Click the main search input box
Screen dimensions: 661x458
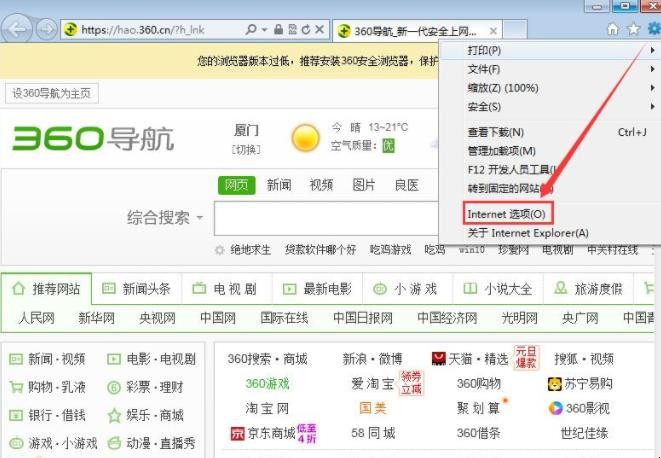pos(326,218)
